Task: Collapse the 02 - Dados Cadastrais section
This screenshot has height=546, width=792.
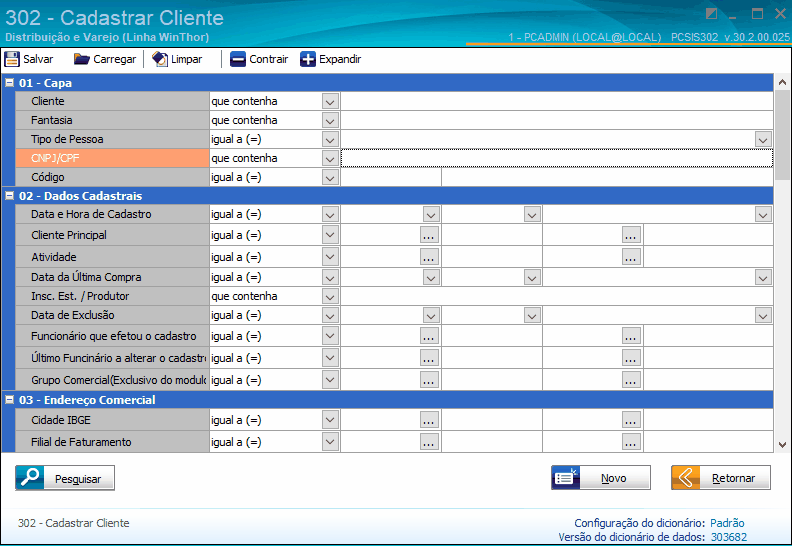Action: [x=9, y=195]
